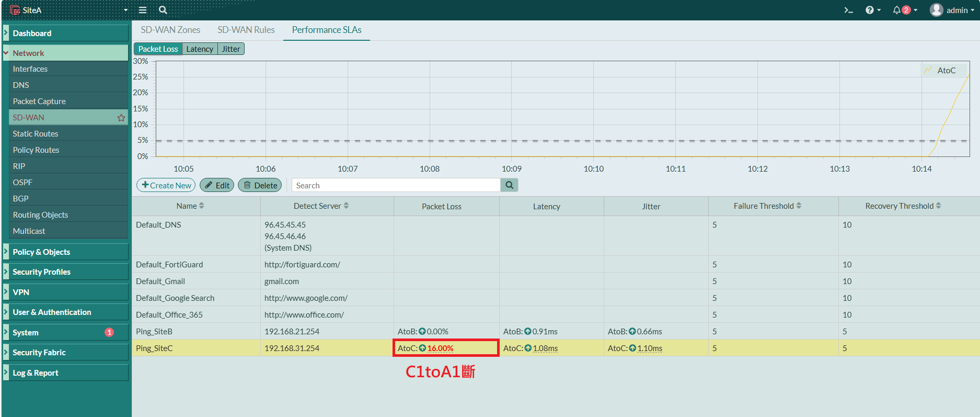Open the notifications bell icon
980x417 pixels.
tap(897, 10)
